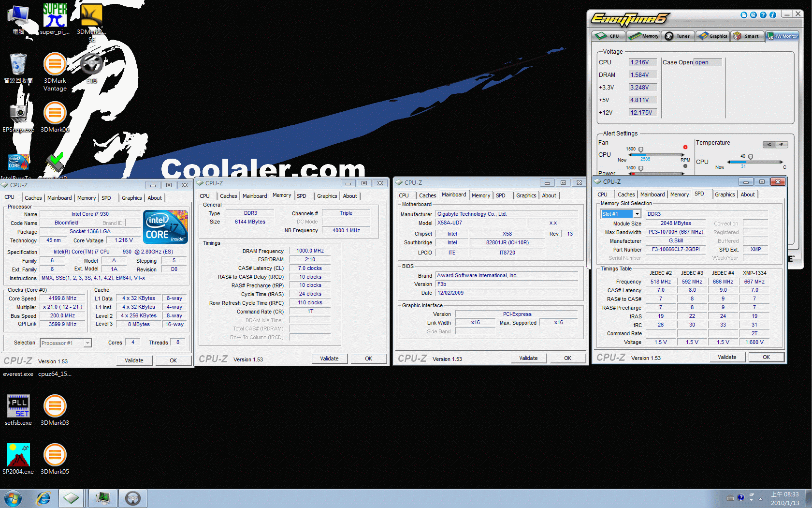Click OK in SPD CPU-Z window

pyautogui.click(x=767, y=357)
